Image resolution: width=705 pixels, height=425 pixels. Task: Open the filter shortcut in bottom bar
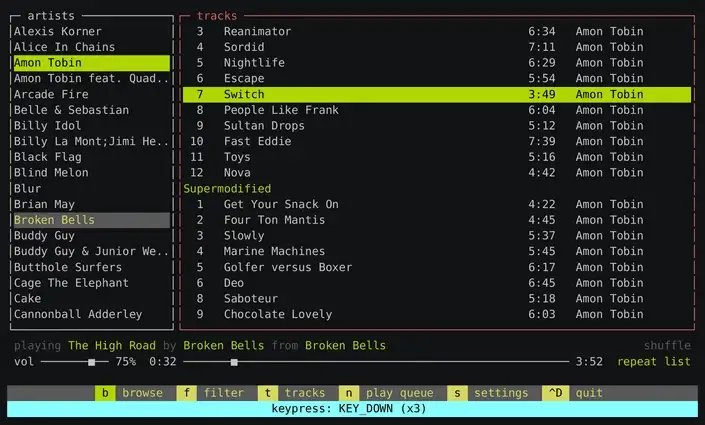click(x=210, y=393)
